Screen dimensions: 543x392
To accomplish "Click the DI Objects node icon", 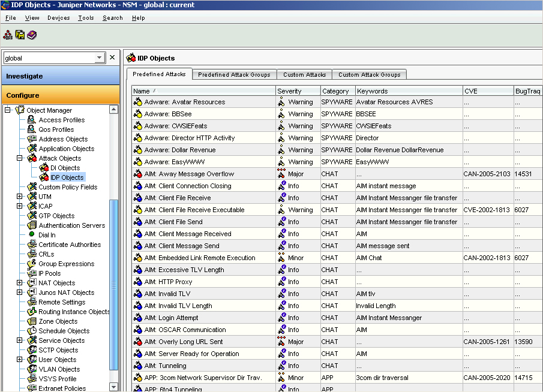I will pos(43,168).
